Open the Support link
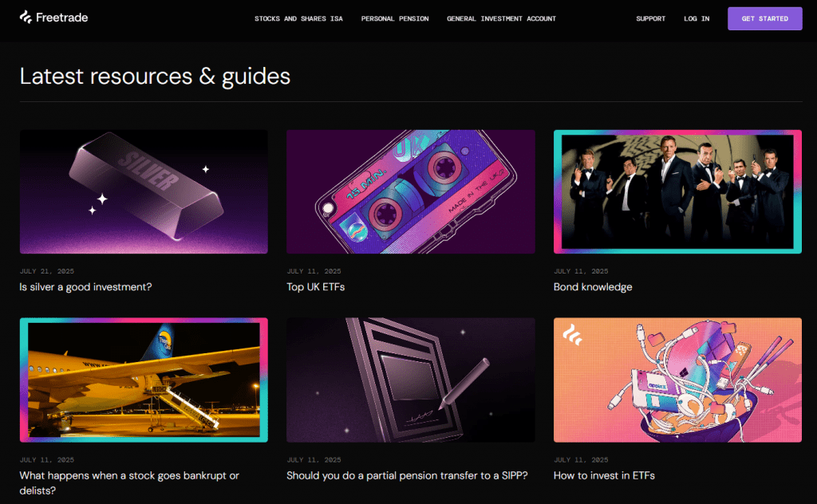Image resolution: width=817 pixels, height=504 pixels. point(651,19)
